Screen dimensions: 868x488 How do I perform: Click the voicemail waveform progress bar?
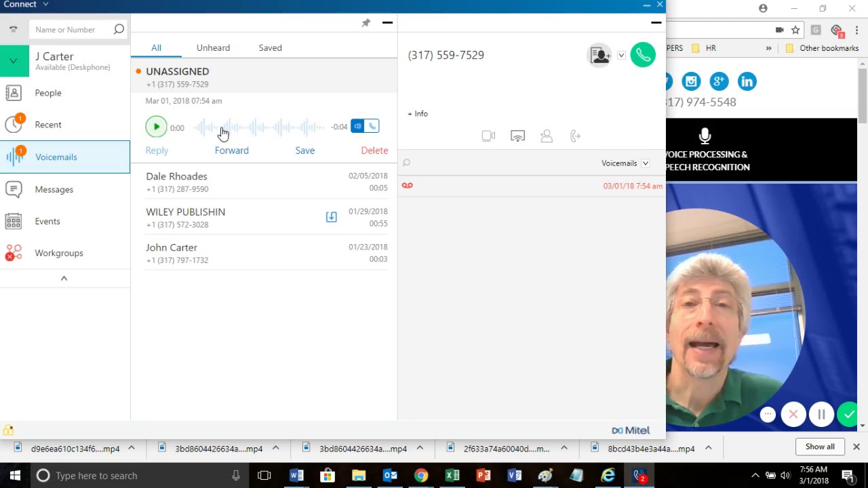[x=260, y=127]
